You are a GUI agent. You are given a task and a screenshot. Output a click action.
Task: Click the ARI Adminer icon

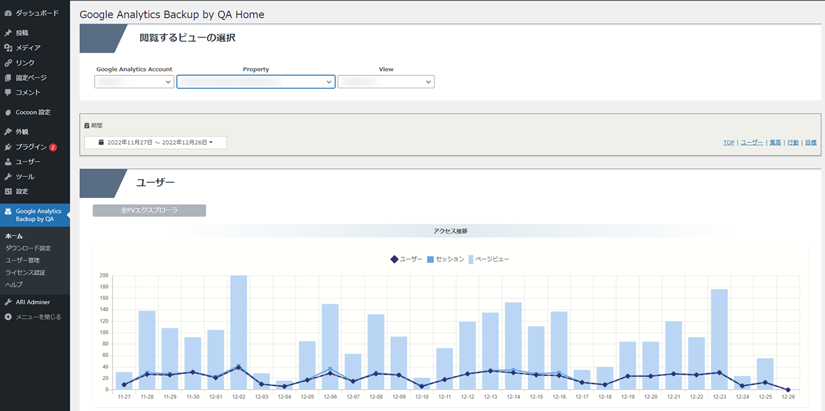[8, 301]
